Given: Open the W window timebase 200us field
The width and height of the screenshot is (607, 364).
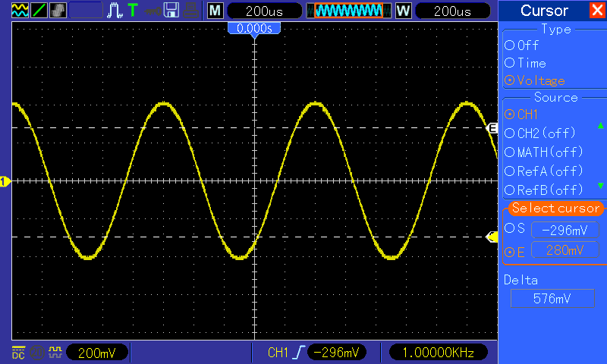Looking at the screenshot, I should (x=452, y=11).
